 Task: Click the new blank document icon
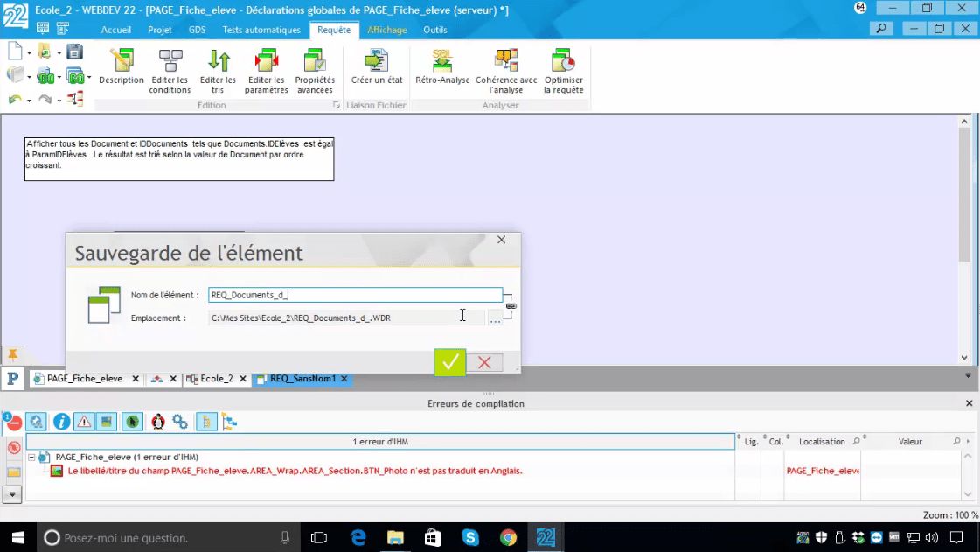(x=16, y=52)
